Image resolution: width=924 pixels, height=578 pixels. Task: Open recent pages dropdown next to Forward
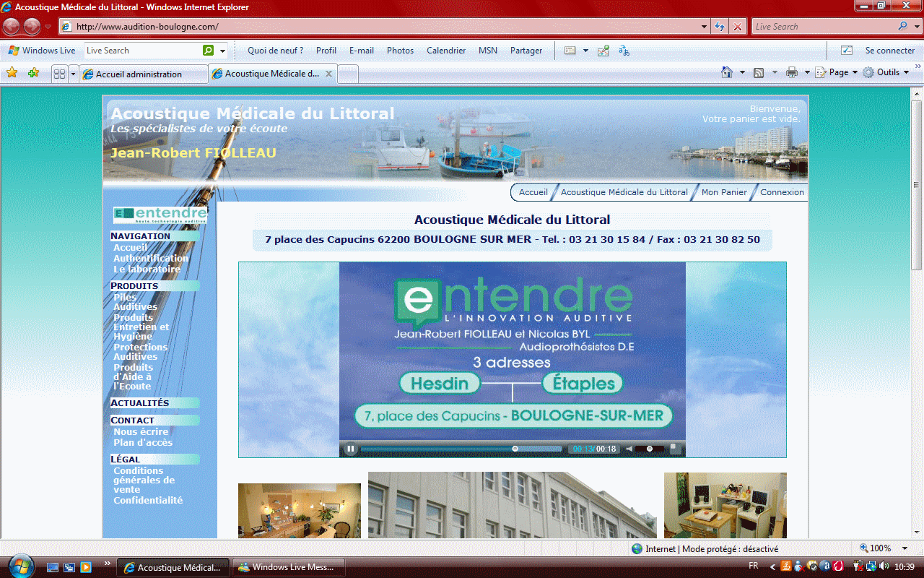pos(48,27)
